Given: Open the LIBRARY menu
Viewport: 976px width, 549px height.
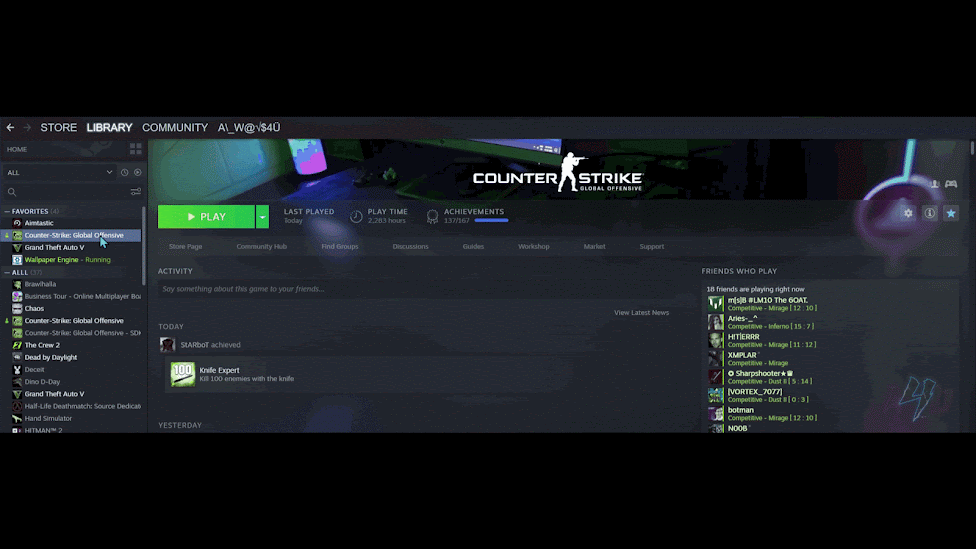Looking at the screenshot, I should tap(110, 127).
